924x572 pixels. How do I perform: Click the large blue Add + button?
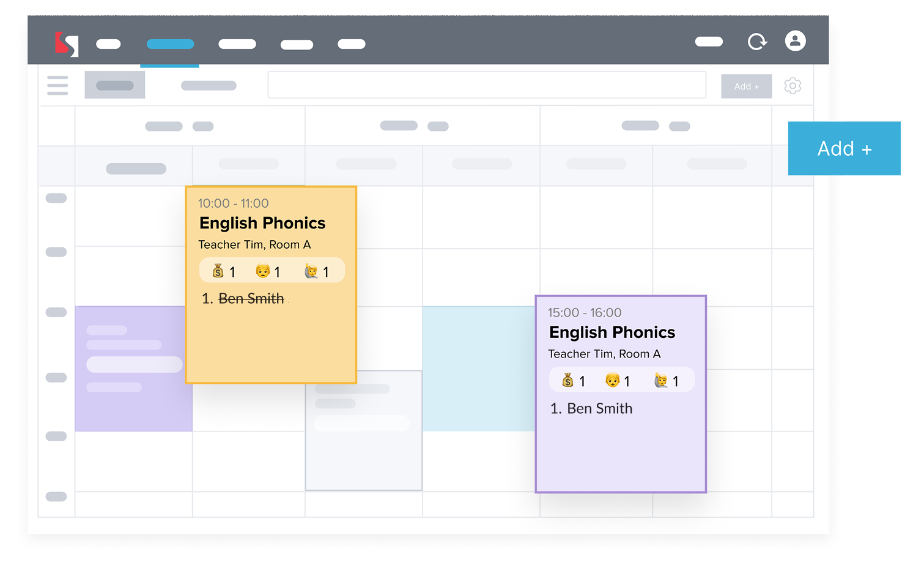(x=844, y=148)
